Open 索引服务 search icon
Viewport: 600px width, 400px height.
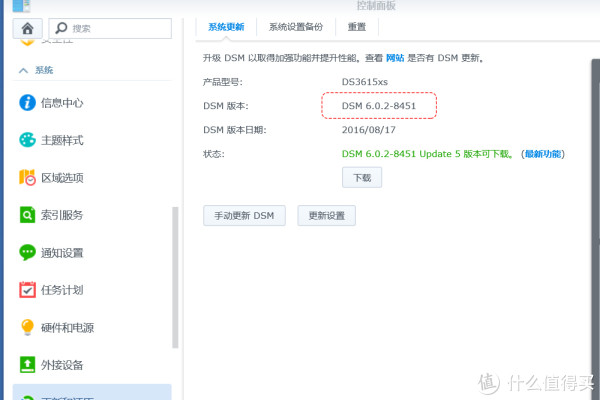27,215
